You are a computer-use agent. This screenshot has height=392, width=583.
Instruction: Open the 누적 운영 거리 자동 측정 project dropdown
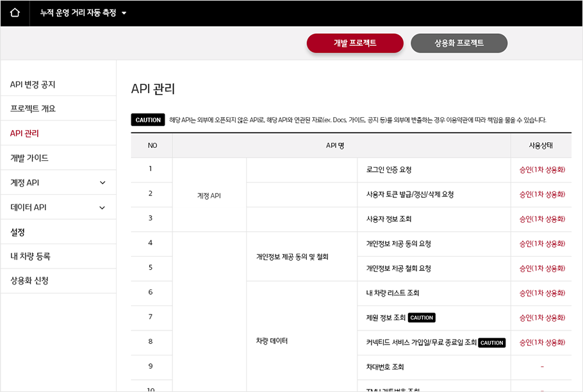[x=124, y=13]
